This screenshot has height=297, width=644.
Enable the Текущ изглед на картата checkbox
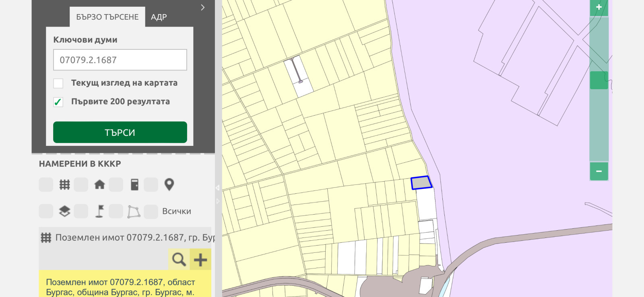click(58, 83)
